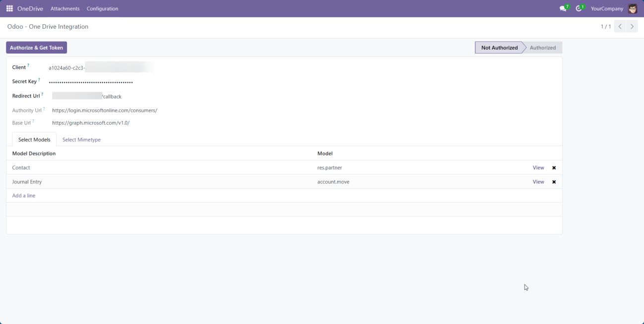
Task: Click View for the Contact row
Action: (538, 168)
